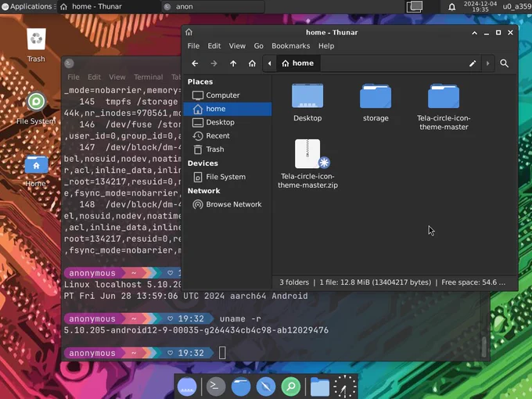Click the show desktop icon in dock

click(187, 386)
